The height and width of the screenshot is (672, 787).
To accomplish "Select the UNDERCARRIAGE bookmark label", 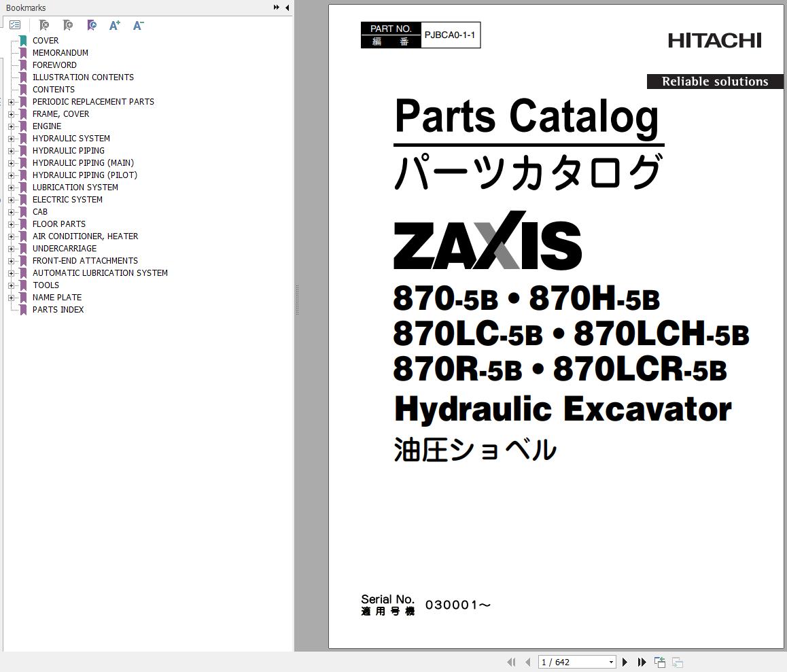I will coord(65,249).
